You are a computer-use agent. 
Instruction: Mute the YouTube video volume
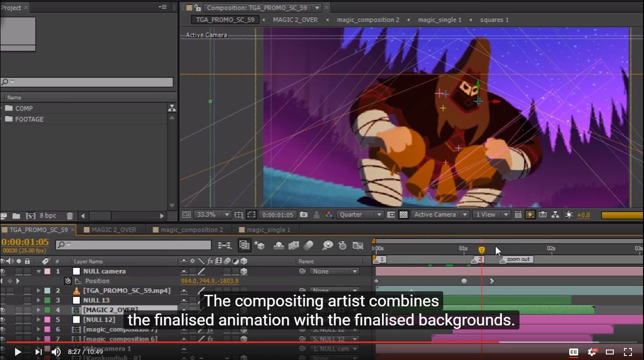[56, 352]
